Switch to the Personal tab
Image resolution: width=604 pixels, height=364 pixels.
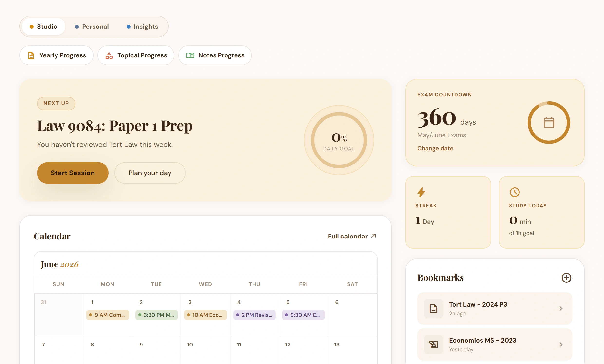click(92, 27)
